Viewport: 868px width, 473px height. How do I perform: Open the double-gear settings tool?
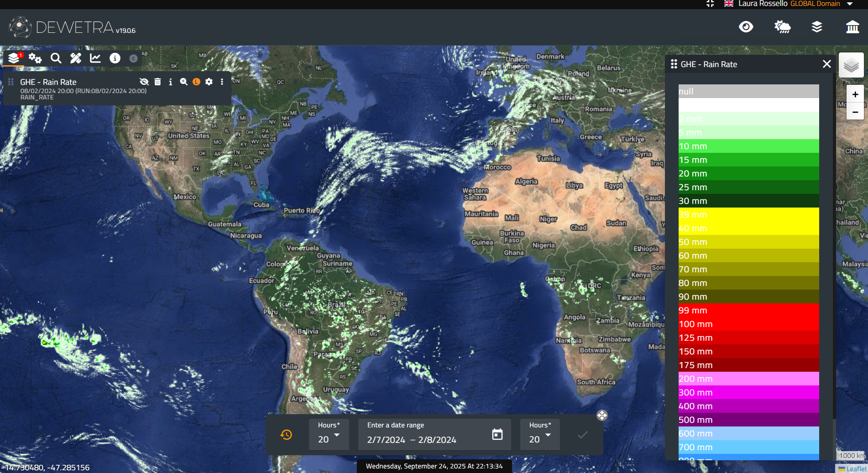(35, 58)
